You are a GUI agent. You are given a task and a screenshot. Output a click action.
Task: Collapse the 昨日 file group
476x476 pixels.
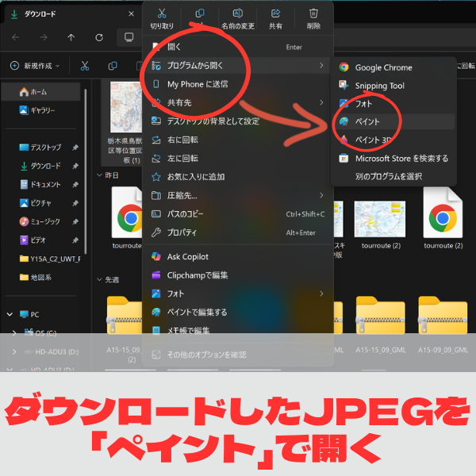pos(99,175)
